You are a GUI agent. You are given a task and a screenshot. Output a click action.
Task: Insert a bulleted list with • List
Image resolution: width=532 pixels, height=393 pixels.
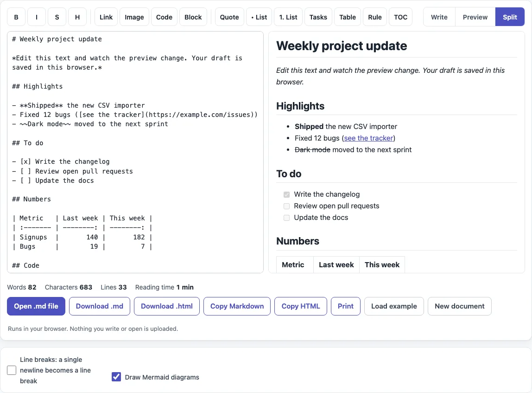pyautogui.click(x=259, y=17)
